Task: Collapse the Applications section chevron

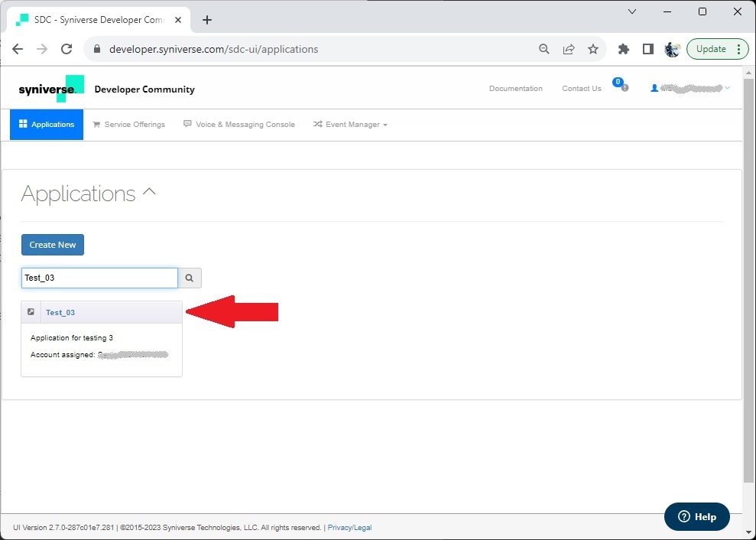Action: pos(150,191)
